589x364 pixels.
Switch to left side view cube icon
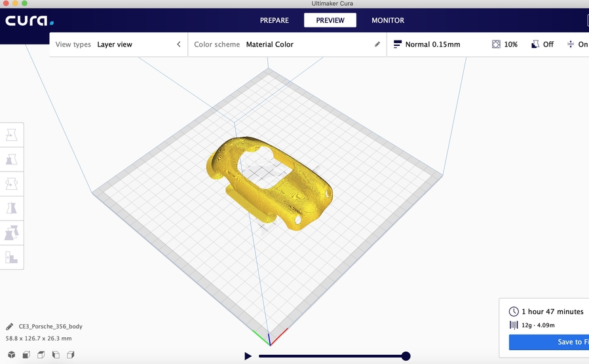click(56, 355)
